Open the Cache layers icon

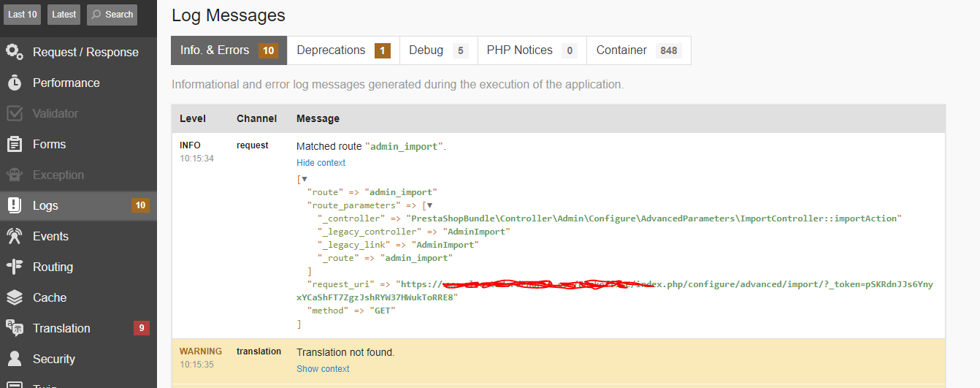pyautogui.click(x=14, y=297)
